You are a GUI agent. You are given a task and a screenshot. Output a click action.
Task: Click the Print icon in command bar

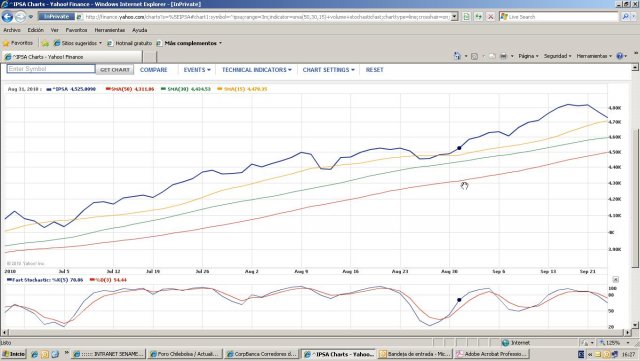click(x=504, y=56)
